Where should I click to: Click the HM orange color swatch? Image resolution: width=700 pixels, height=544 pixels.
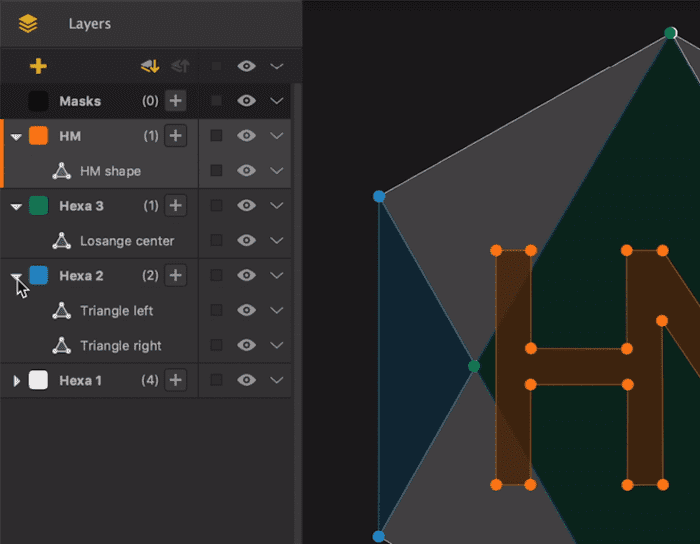pyautogui.click(x=38, y=136)
